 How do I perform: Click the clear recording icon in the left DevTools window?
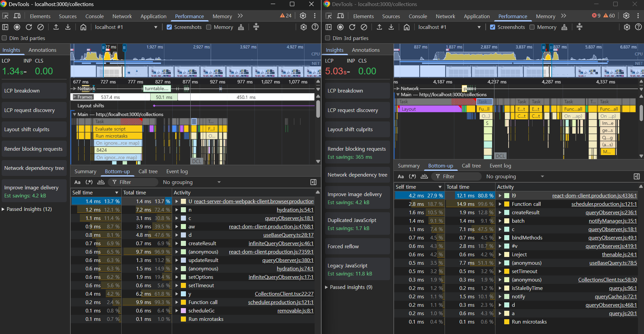[40, 27]
